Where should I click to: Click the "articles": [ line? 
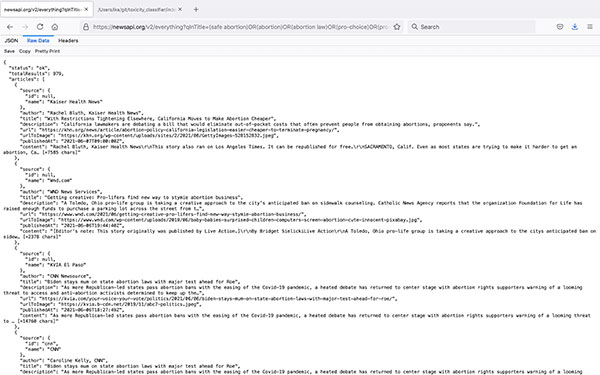click(27, 79)
